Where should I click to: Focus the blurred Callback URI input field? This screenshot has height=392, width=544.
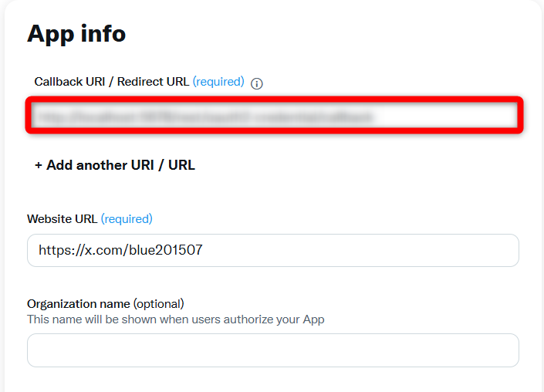tap(274, 115)
